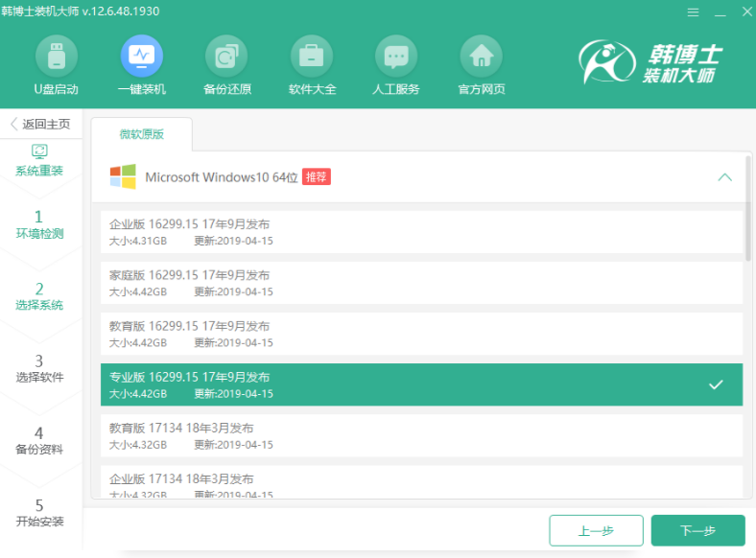Click step 5 开始安装
This screenshot has height=558, width=756.
pos(39,513)
